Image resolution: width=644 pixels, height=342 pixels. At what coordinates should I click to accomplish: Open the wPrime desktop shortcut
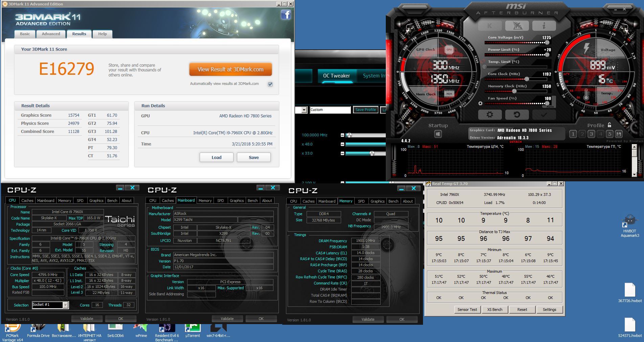141,332
